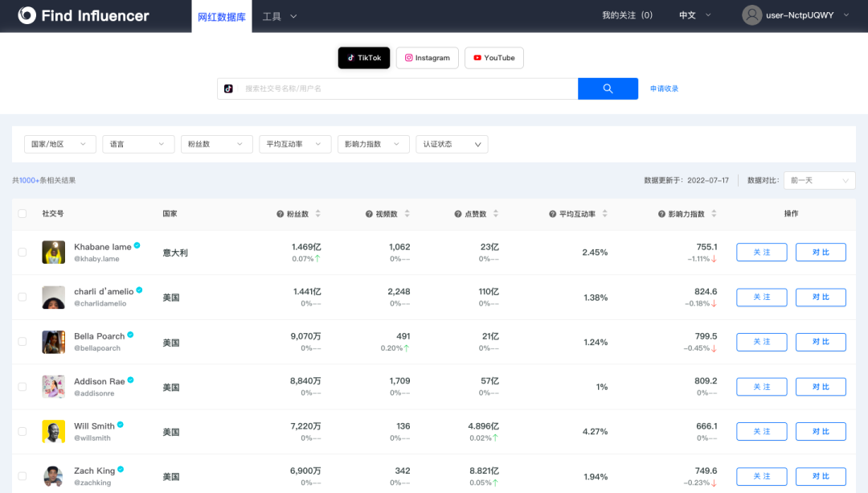
Task: Check the Zach King row checkbox
Action: click(23, 476)
